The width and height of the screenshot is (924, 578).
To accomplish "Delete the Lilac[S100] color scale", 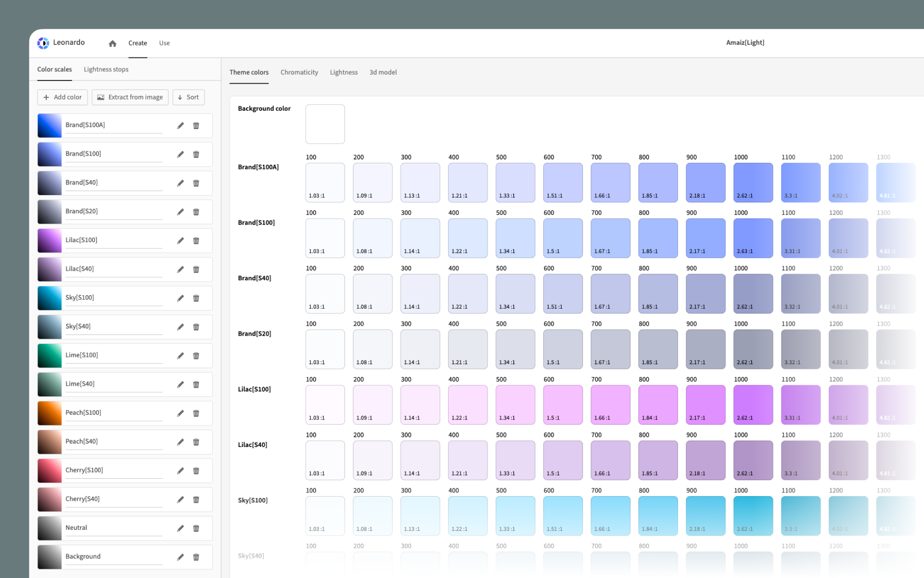I will 196,241.
